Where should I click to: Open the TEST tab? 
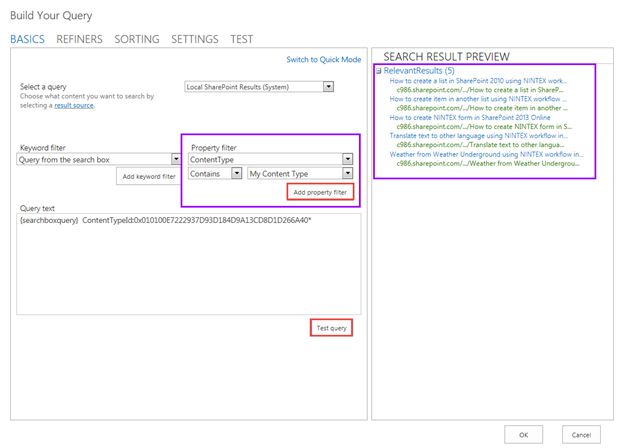tap(242, 39)
